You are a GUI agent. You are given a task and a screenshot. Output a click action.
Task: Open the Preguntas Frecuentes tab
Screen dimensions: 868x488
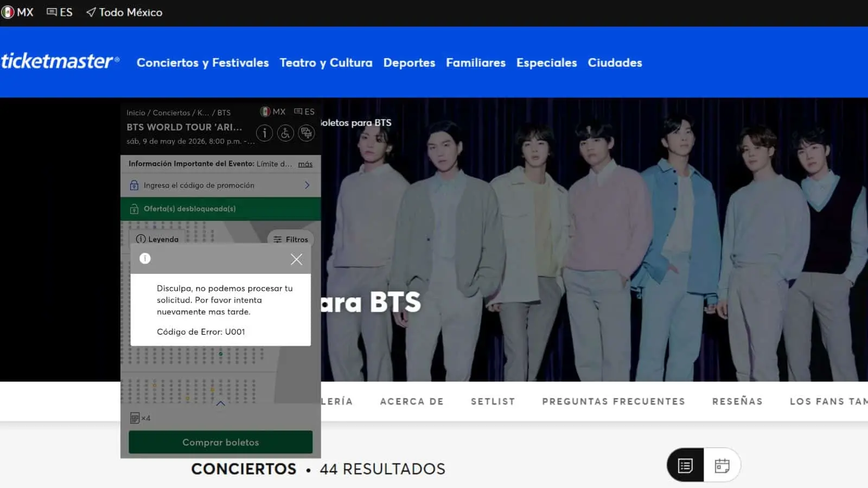click(x=613, y=401)
